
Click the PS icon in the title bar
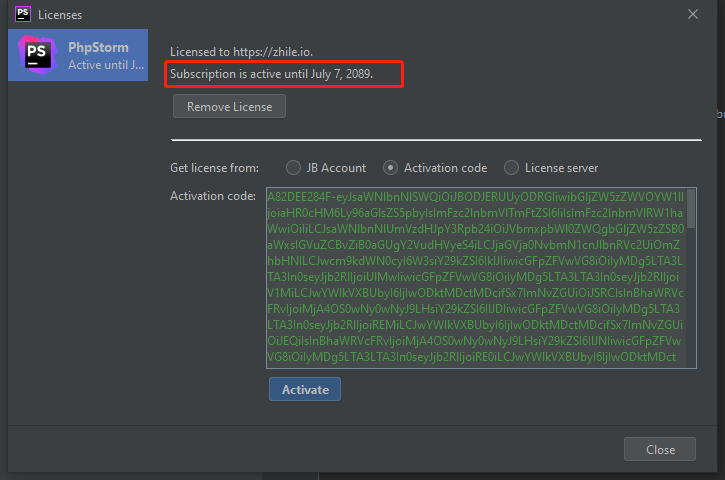click(x=23, y=14)
